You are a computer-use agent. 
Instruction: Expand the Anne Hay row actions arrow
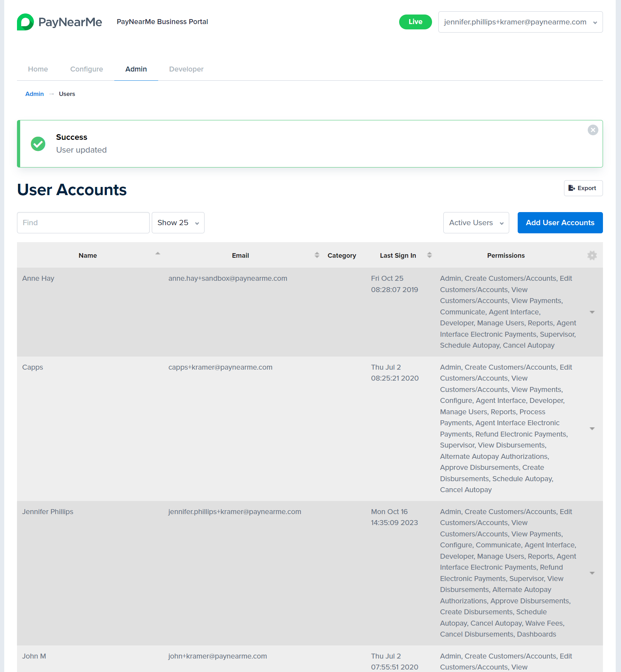click(592, 312)
